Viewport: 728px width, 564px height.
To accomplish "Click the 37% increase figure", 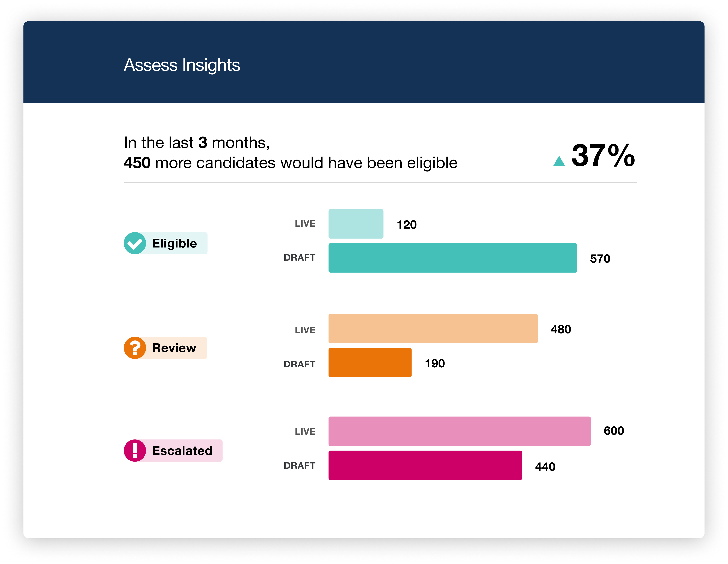I will coord(603,155).
